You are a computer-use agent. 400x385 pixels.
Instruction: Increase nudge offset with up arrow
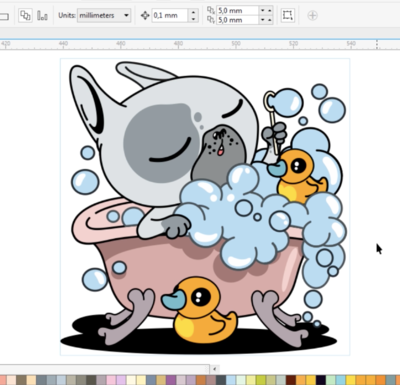[x=193, y=12]
